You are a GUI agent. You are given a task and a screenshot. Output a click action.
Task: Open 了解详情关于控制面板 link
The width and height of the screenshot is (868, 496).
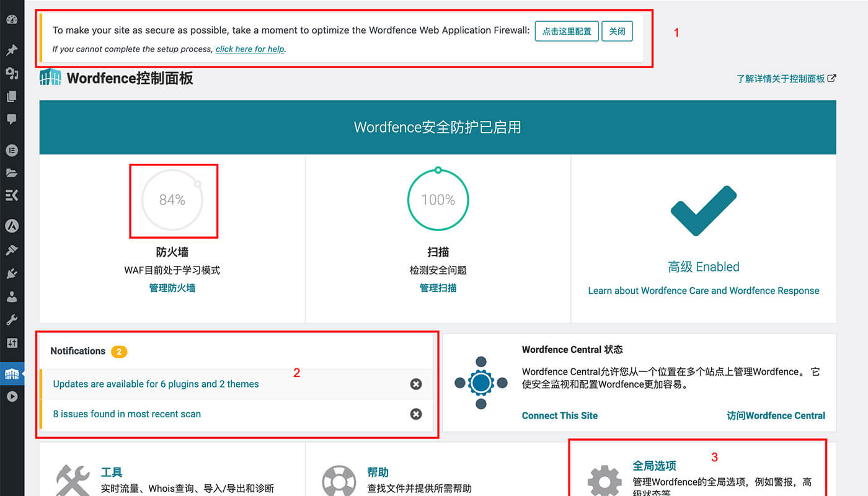point(786,79)
